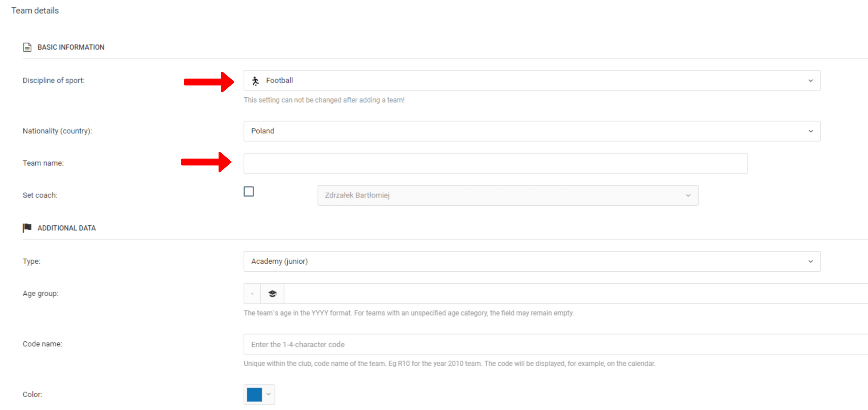Expand the color picker arrow

[268, 394]
